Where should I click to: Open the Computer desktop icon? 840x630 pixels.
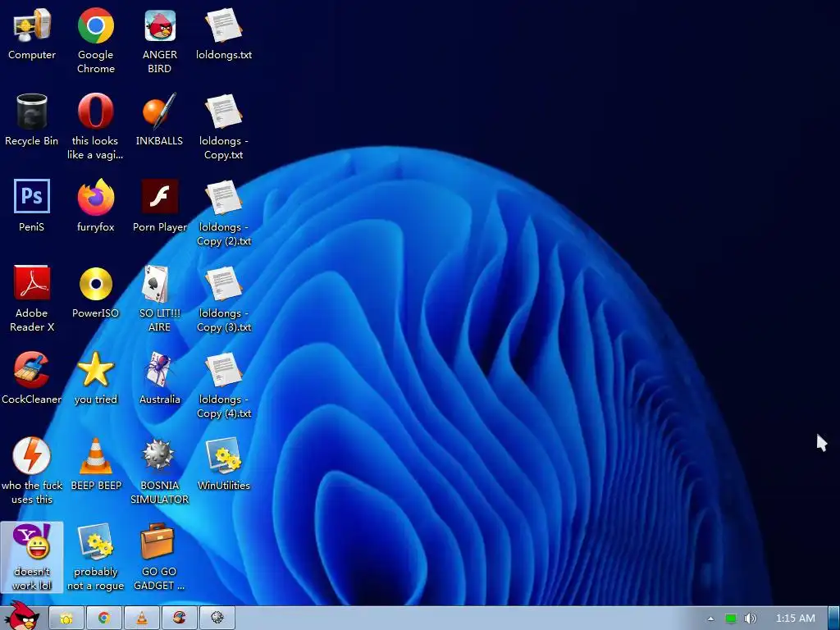[32, 34]
